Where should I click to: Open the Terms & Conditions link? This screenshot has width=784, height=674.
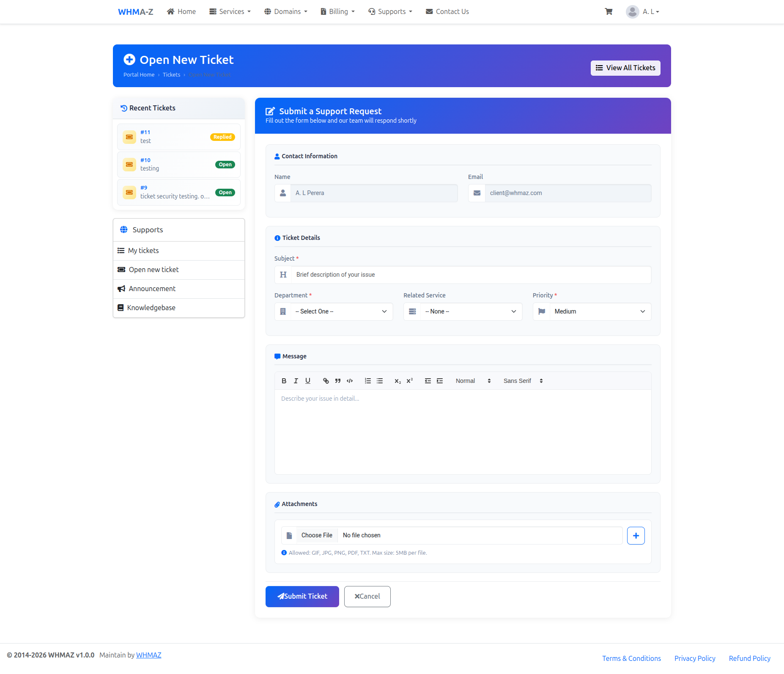pos(631,658)
